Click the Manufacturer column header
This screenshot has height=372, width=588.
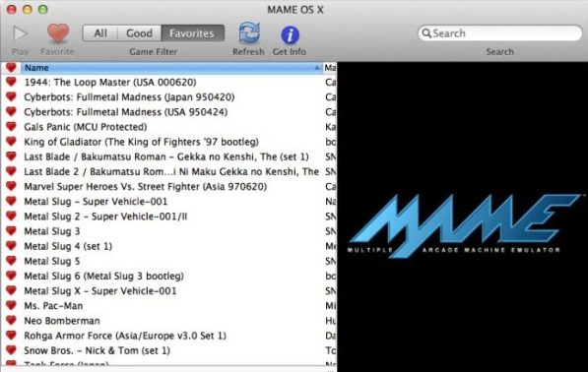click(x=330, y=68)
